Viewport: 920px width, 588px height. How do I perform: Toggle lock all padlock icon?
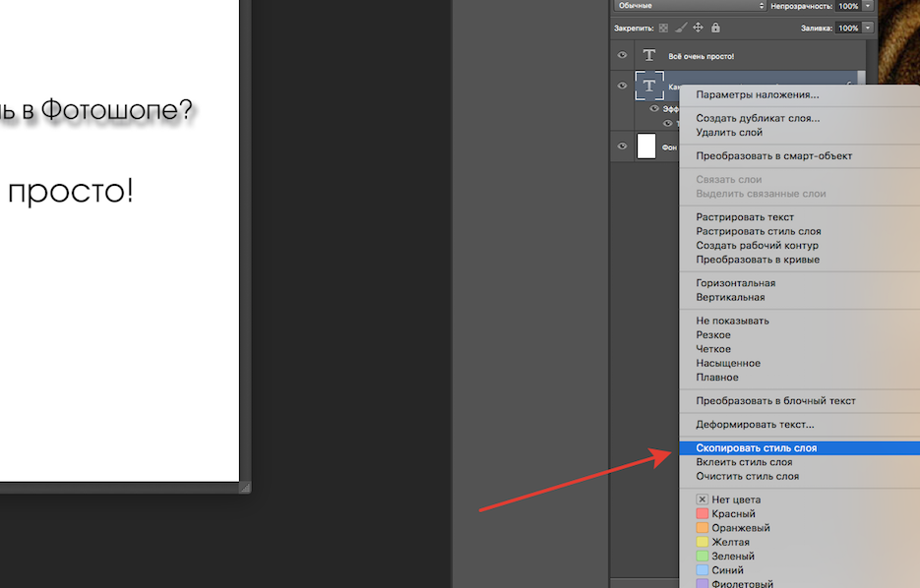coord(715,28)
